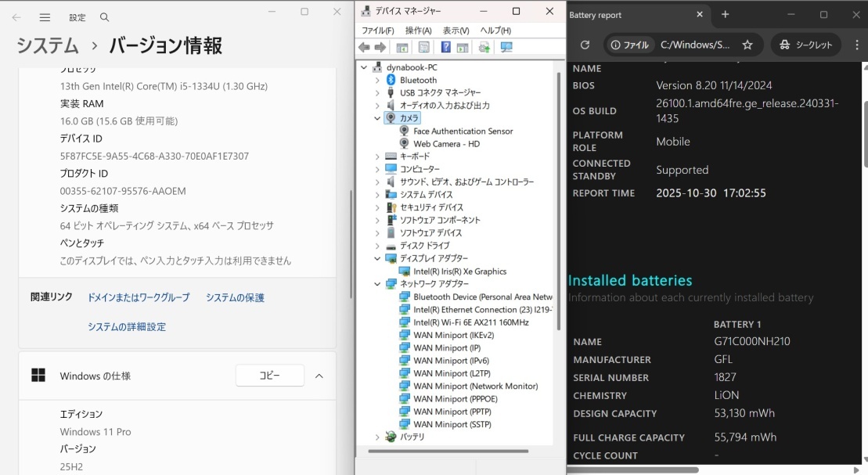
Task: Click the search magnifier in Settings
Action: 104,17
